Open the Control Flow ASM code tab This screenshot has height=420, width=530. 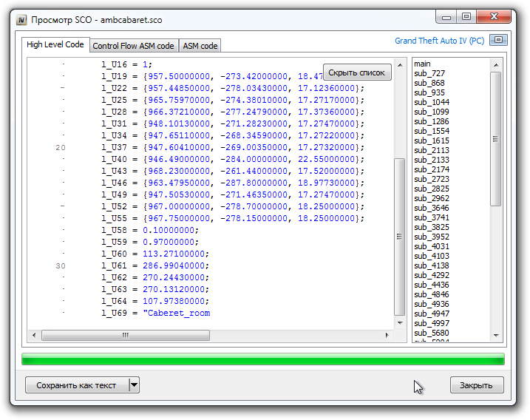[133, 46]
